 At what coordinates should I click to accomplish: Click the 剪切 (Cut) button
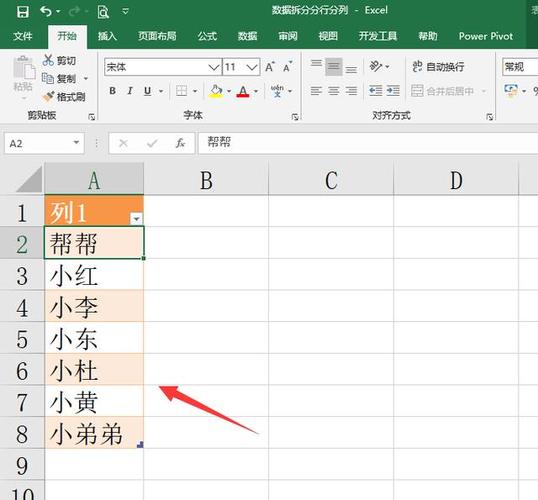click(59, 60)
